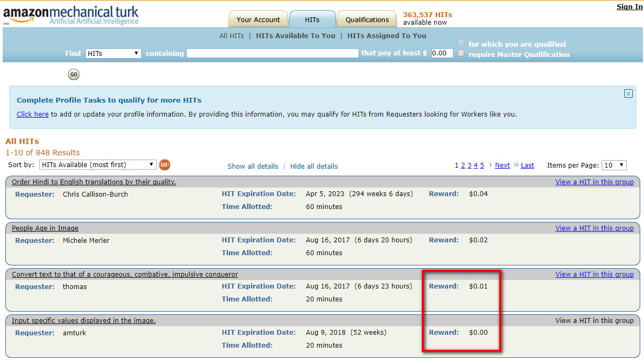Click the $0.04 reward value
644x360 pixels.
tap(478, 194)
